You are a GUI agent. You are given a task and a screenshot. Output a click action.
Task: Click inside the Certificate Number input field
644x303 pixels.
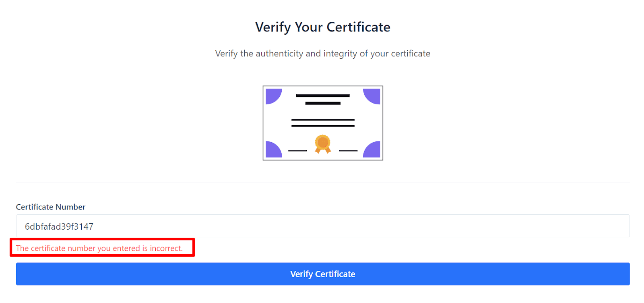pyautogui.click(x=322, y=226)
